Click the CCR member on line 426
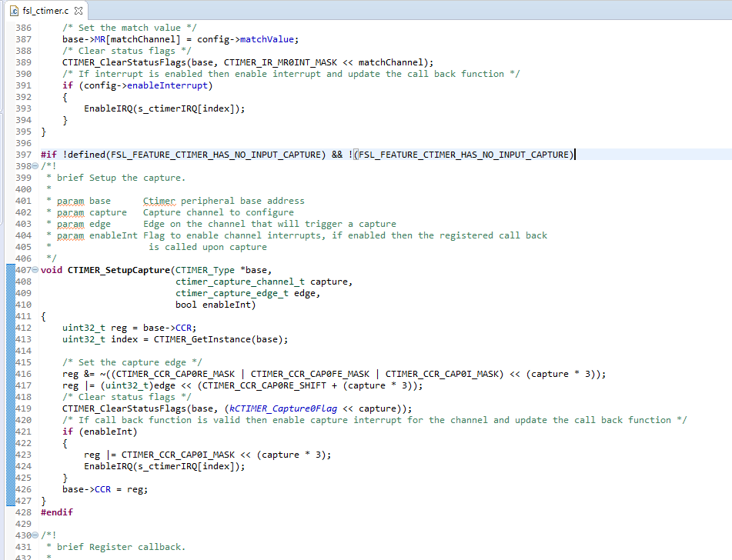The height and width of the screenshot is (560, 732). tap(102, 489)
